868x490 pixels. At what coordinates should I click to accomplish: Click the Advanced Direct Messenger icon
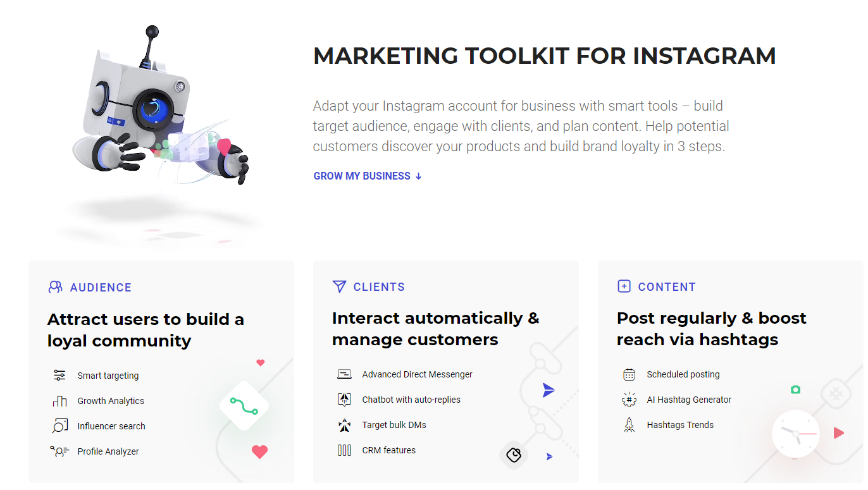344,374
